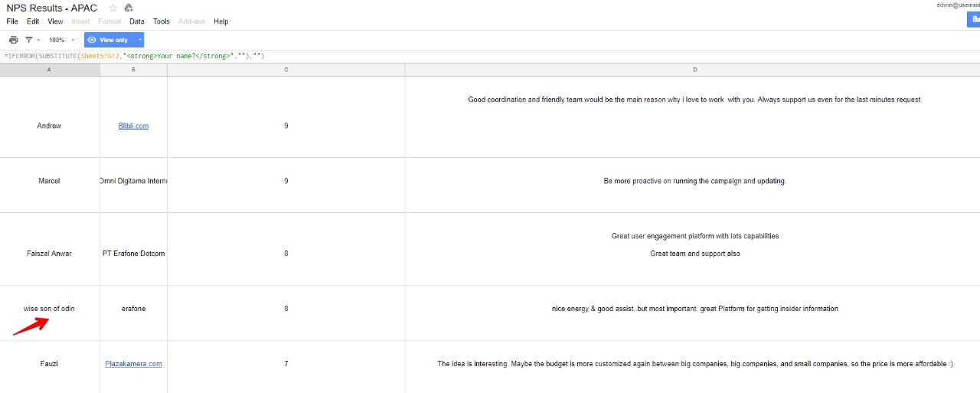Open the Data menu

point(136,21)
